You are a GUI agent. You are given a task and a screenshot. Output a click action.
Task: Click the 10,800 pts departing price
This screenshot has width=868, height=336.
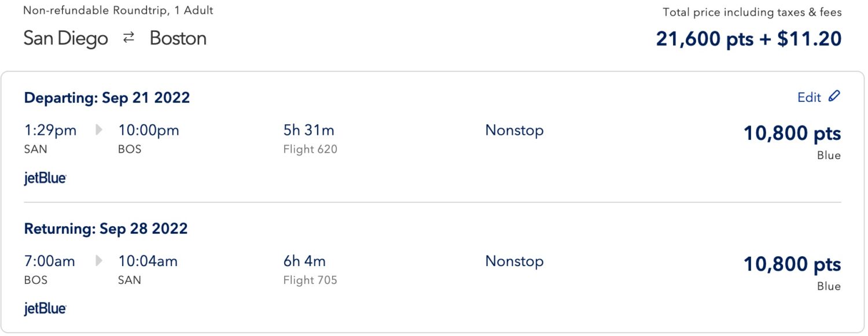click(793, 133)
